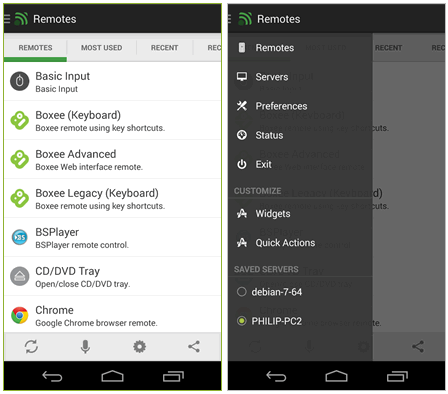Select 'Google Chrome browser remote.' description
The image size is (448, 394).
(x=96, y=323)
